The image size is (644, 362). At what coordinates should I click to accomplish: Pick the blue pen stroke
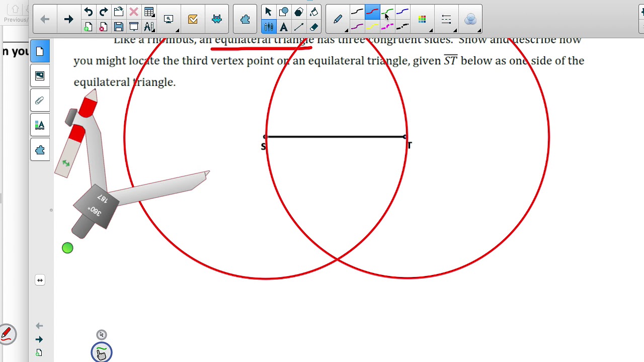[403, 12]
